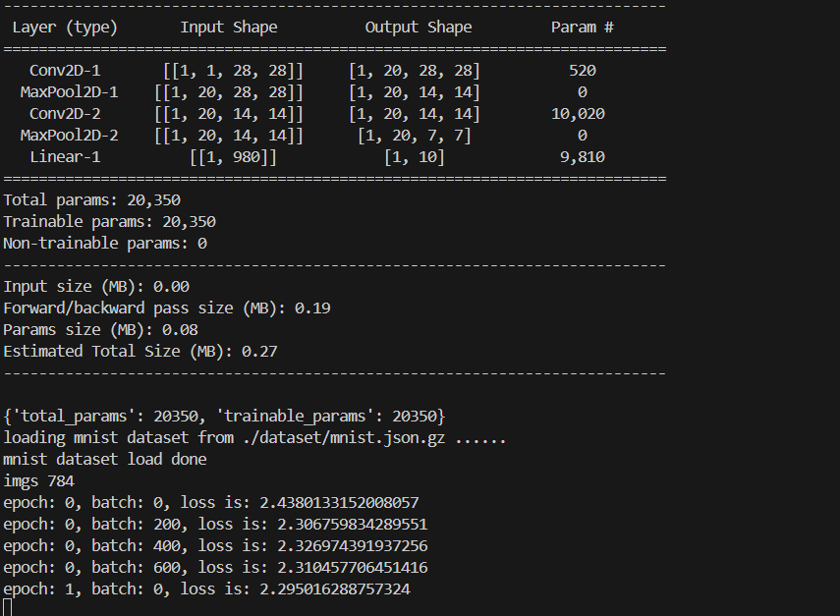Viewport: 840px width, 616px height.
Task: Click the epoch 1 batch 0 loss line
Action: pos(206,589)
